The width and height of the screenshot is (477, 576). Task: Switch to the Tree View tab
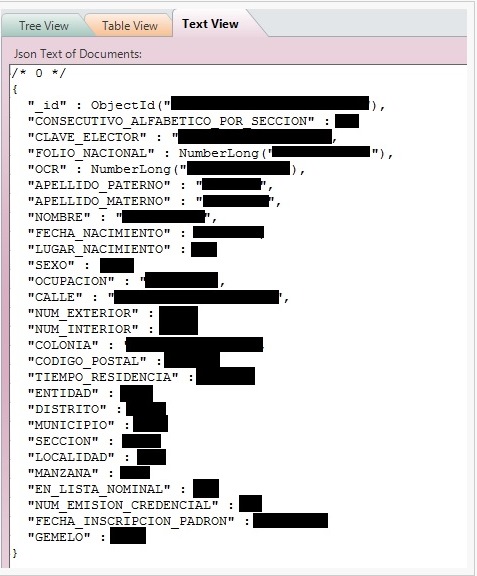[44, 26]
